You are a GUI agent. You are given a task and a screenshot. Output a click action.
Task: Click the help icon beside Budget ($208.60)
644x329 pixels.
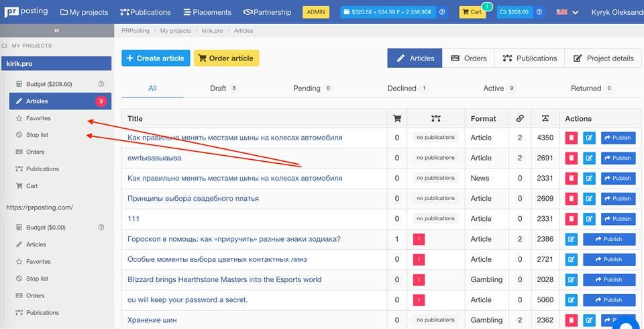click(x=101, y=84)
